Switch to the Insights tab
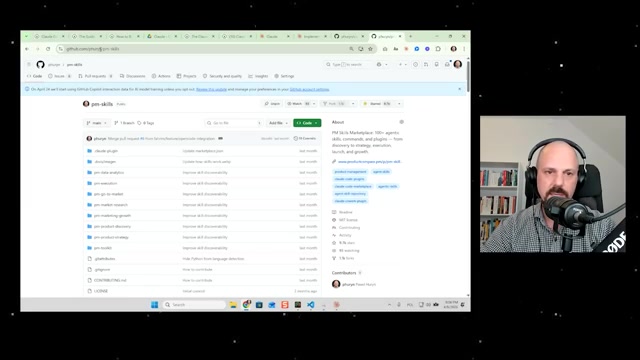The width and height of the screenshot is (640, 360). click(x=258, y=76)
